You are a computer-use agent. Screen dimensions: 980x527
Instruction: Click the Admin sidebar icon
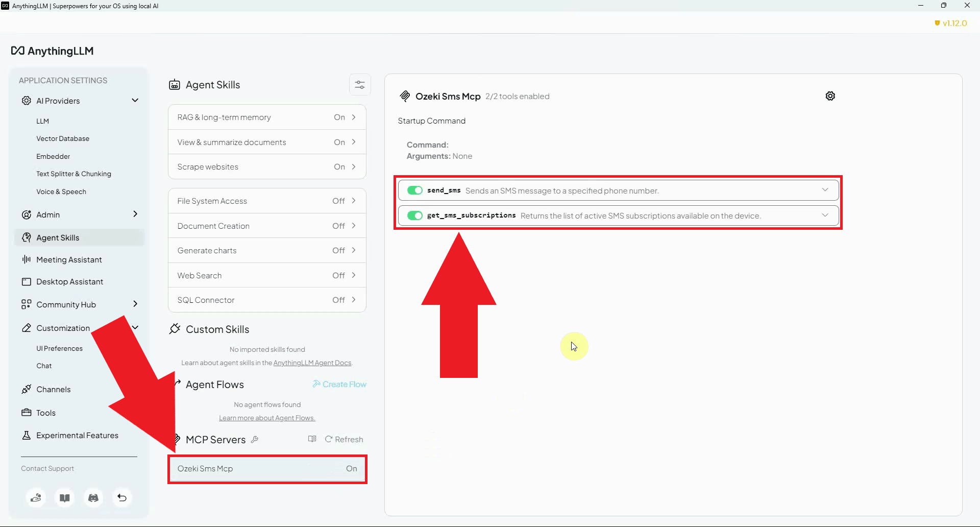pyautogui.click(x=27, y=214)
